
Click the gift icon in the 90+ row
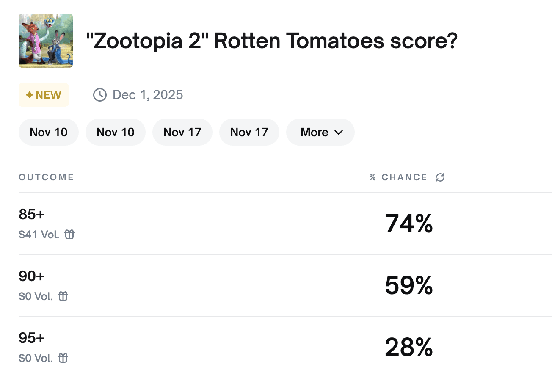63,296
